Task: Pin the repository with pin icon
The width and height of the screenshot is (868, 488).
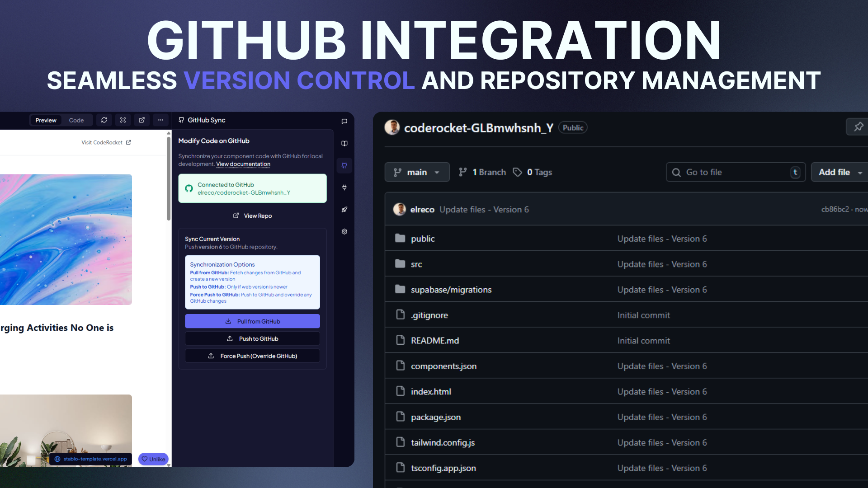Action: [858, 127]
